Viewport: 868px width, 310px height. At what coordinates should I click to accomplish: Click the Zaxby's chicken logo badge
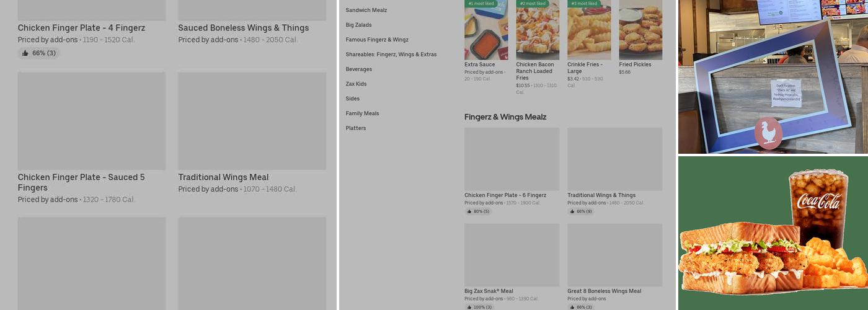(768, 132)
